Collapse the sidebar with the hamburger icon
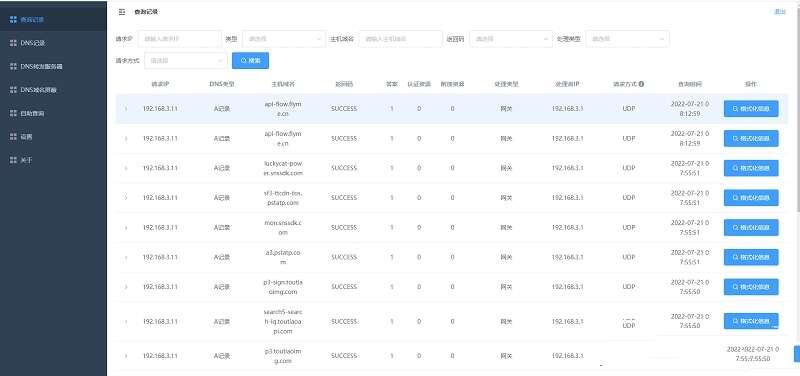This screenshot has width=800, height=376. pyautogui.click(x=121, y=12)
